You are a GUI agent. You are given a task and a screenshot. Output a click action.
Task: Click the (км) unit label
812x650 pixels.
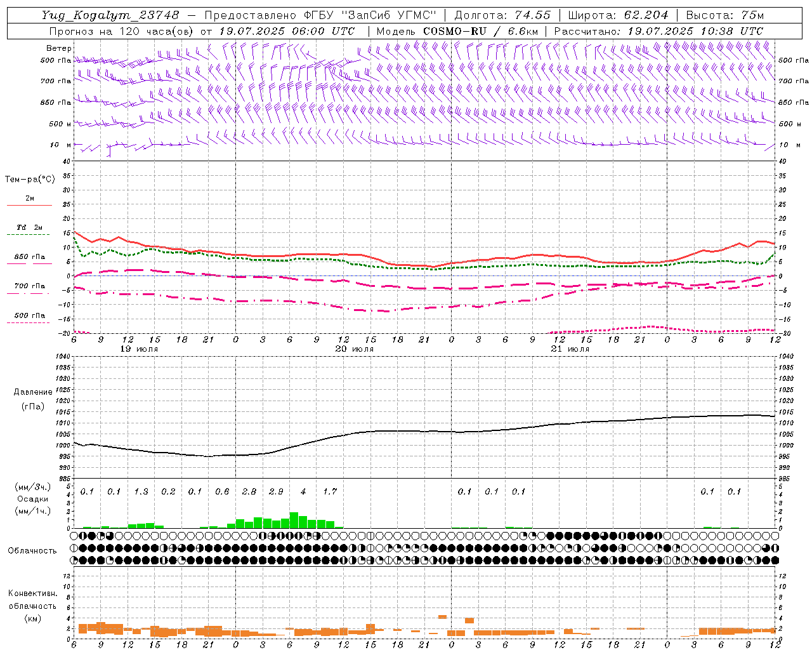[x=32, y=618]
